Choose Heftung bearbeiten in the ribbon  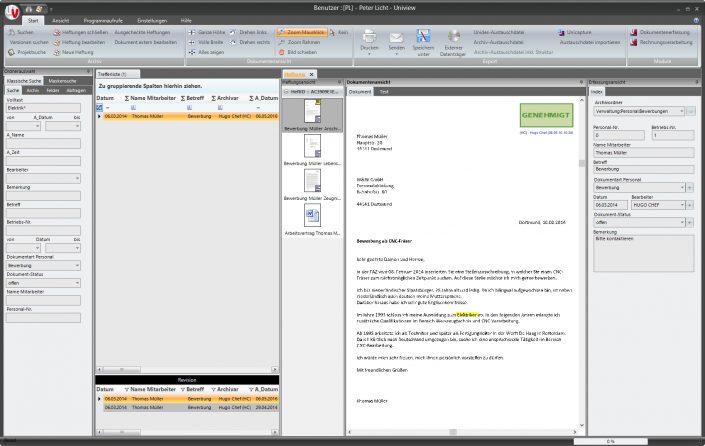point(79,42)
